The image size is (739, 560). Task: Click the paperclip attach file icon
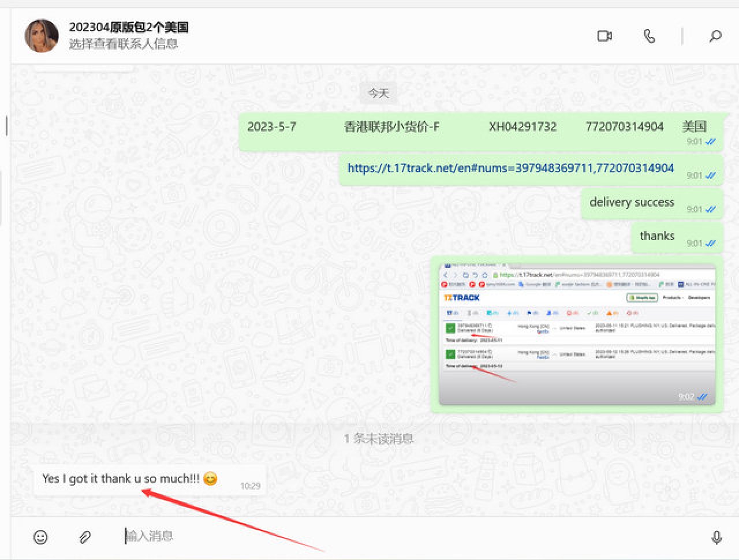click(85, 537)
